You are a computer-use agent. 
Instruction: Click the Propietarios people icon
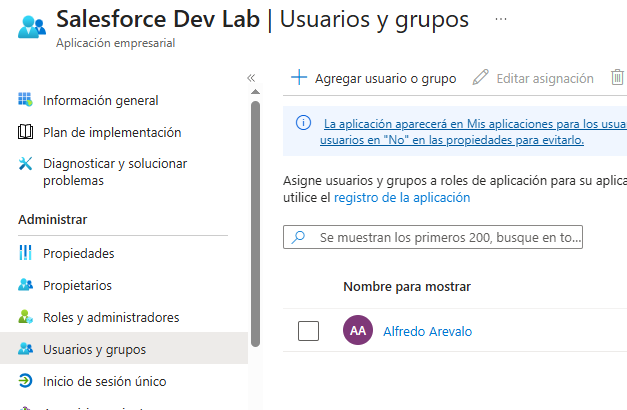tap(25, 284)
